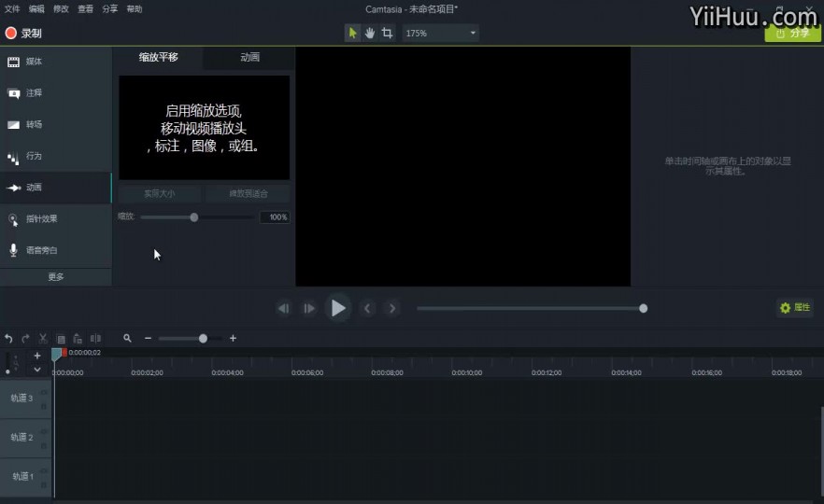Redo the last action
This screenshot has width=824, height=504.
[x=25, y=339]
